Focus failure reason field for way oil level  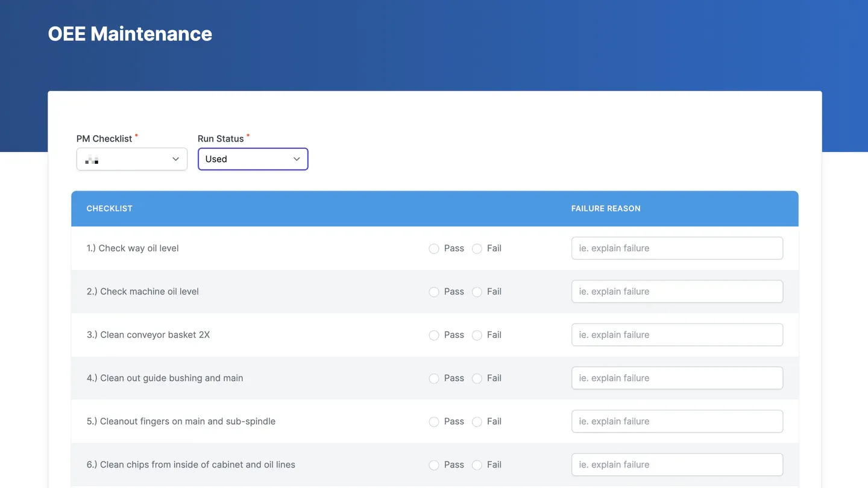coord(677,248)
